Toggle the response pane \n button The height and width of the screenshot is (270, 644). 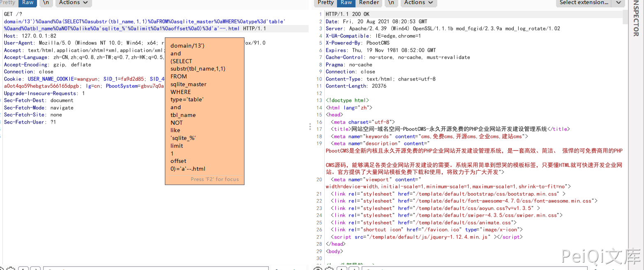point(392,2)
